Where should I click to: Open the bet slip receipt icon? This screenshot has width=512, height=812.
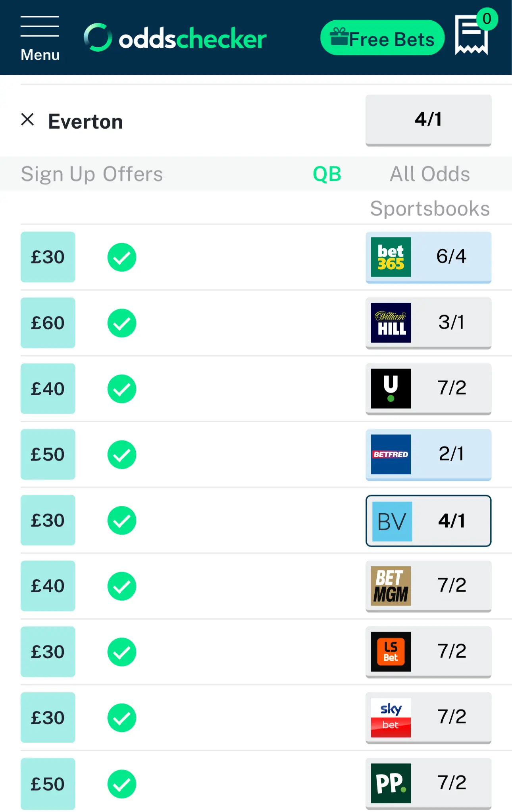tap(472, 36)
